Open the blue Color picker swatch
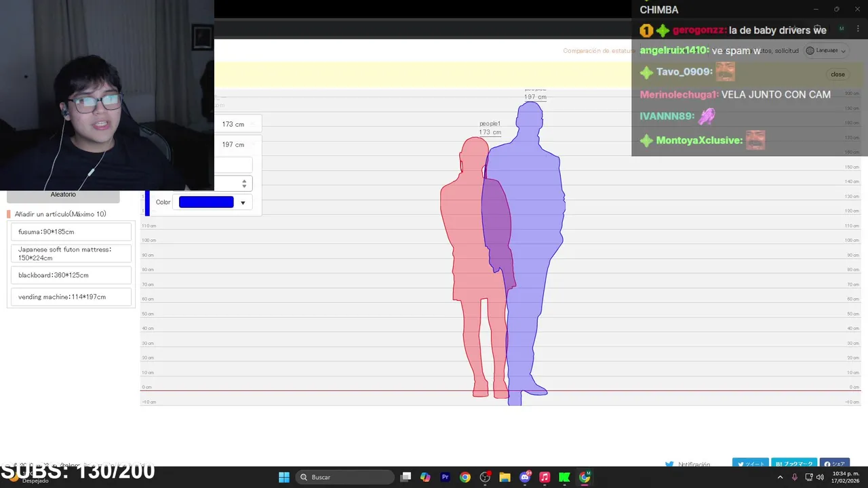The image size is (868, 488). point(206,202)
